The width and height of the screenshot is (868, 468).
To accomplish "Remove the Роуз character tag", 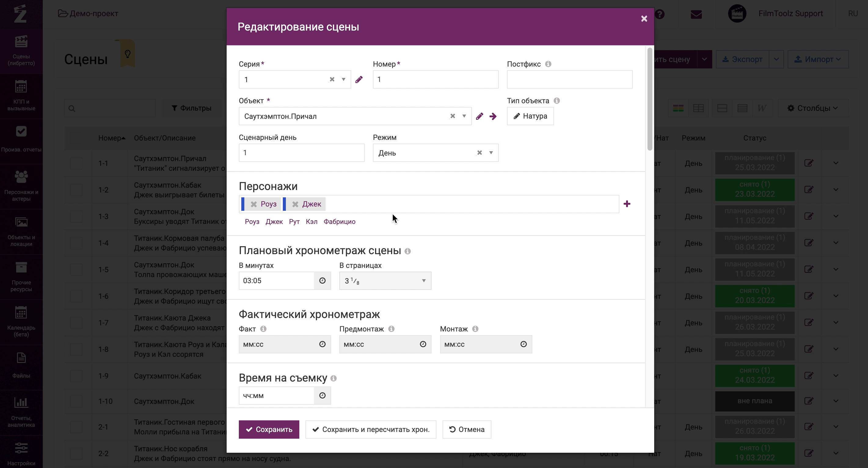I will click(254, 204).
